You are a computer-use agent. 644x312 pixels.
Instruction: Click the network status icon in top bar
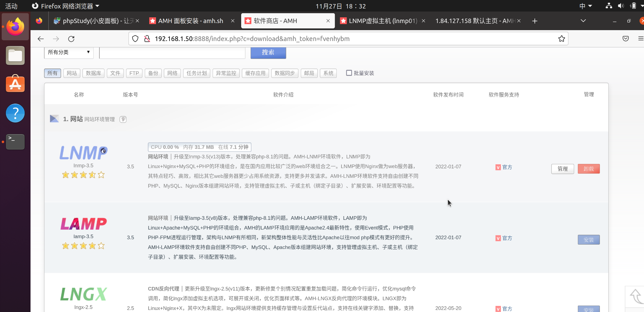pyautogui.click(x=609, y=6)
